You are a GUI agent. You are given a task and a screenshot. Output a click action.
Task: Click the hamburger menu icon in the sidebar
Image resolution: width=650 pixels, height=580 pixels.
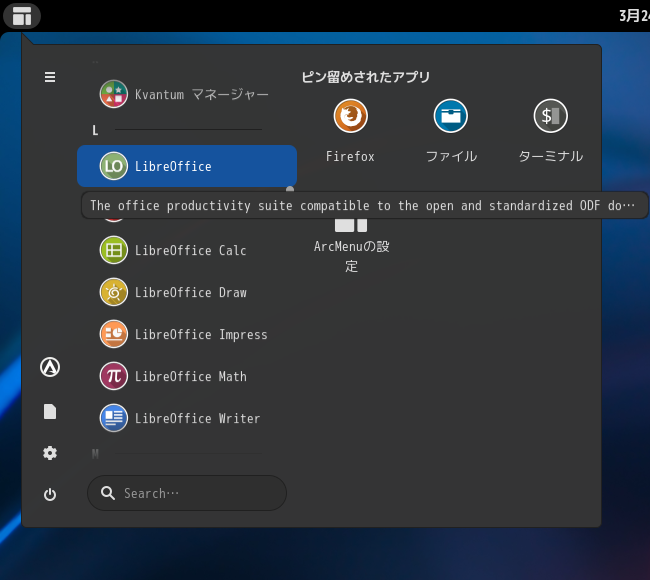50,77
